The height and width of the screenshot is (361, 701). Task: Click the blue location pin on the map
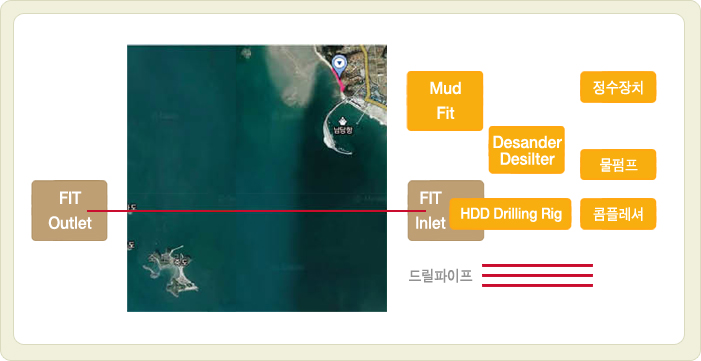pyautogui.click(x=340, y=66)
